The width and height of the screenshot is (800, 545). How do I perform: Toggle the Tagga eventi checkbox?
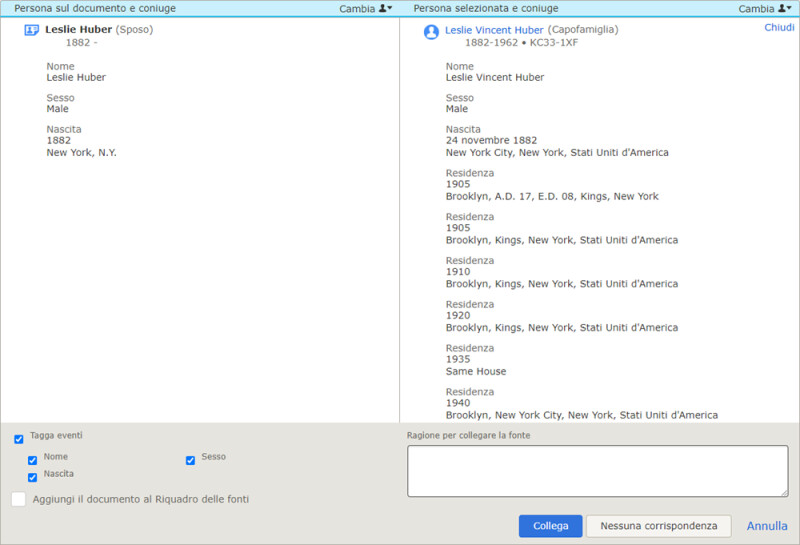pyautogui.click(x=19, y=439)
